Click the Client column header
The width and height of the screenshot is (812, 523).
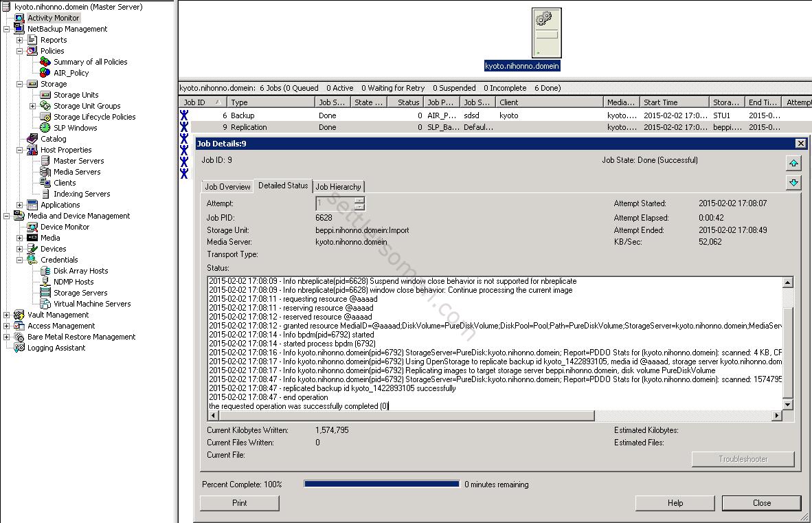[x=549, y=102]
